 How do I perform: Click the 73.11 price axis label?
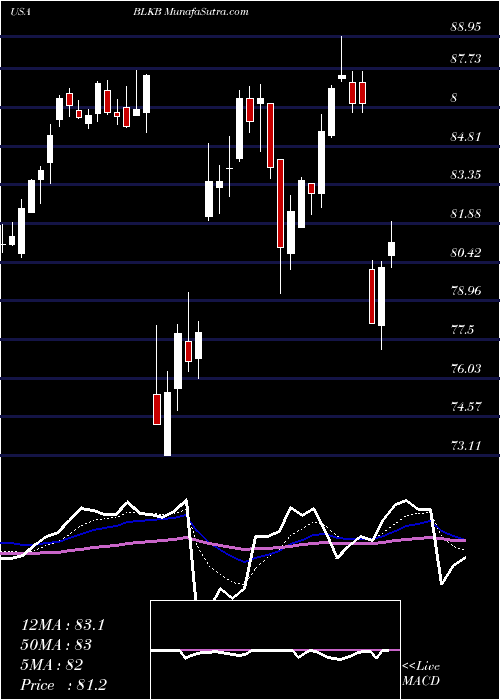coord(466,446)
